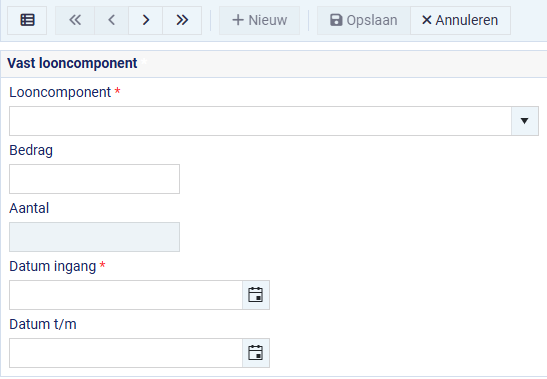Jump to last record double chevron
The image size is (547, 379).
click(182, 20)
